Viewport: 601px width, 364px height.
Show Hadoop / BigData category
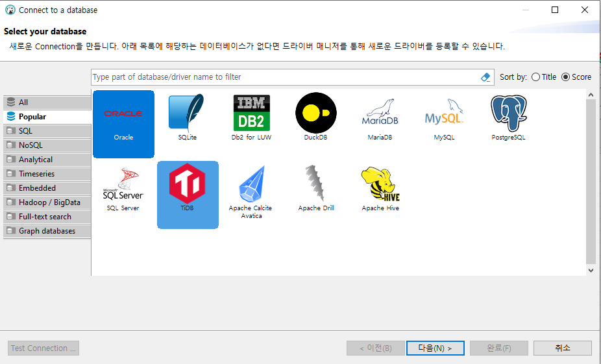click(x=47, y=202)
